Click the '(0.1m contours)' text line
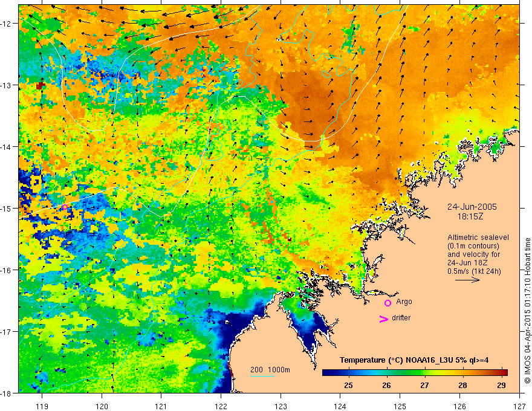This screenshot has height=411, width=532. coord(473,246)
